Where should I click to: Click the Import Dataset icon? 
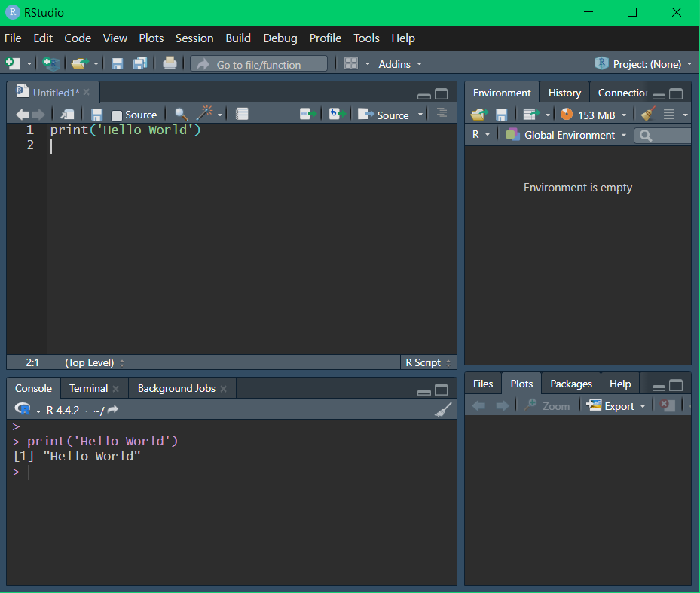tap(530, 115)
